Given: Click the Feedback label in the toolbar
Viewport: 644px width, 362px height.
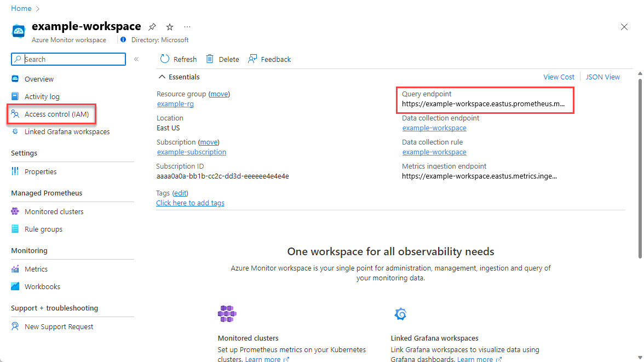Looking at the screenshot, I should pyautogui.click(x=275, y=59).
